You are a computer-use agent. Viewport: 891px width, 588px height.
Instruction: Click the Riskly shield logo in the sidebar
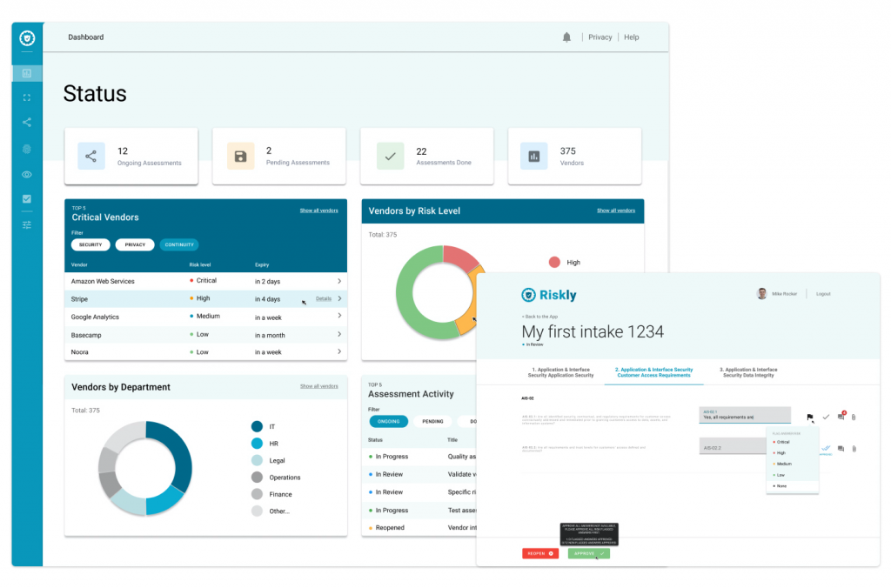coord(27,38)
